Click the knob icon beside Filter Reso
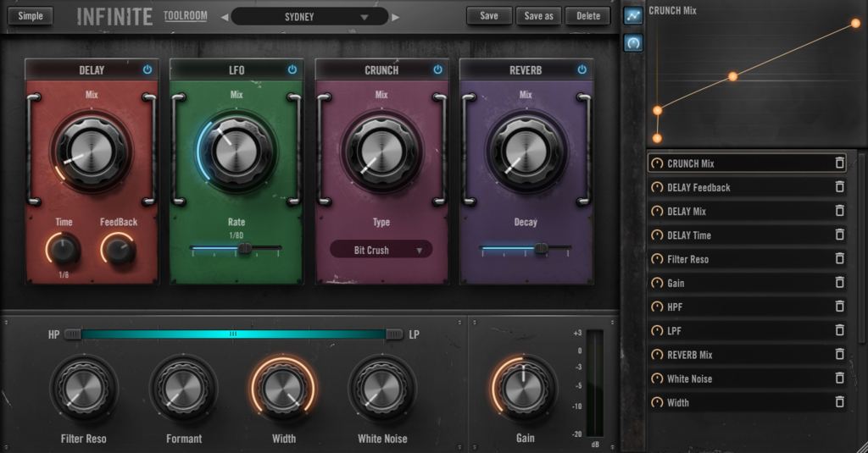Viewport: 868px width, 453px height. coord(657,258)
